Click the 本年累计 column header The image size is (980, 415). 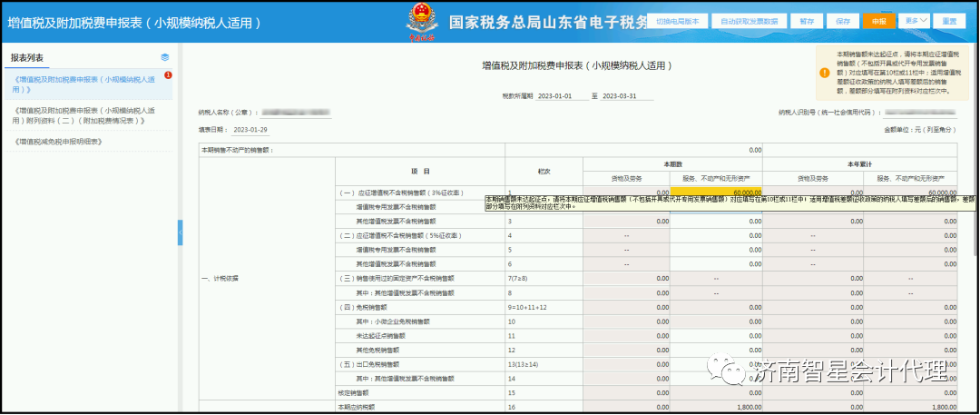(x=859, y=164)
